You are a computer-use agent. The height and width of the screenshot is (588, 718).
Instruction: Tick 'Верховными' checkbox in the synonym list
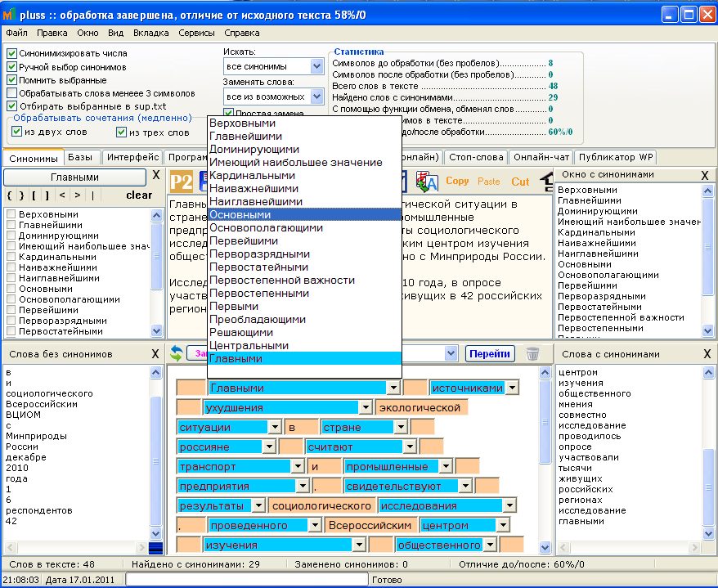[11, 215]
